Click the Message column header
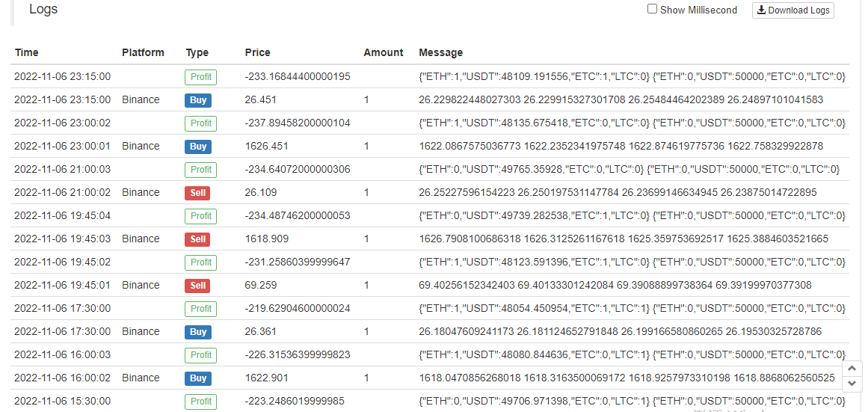 click(440, 52)
